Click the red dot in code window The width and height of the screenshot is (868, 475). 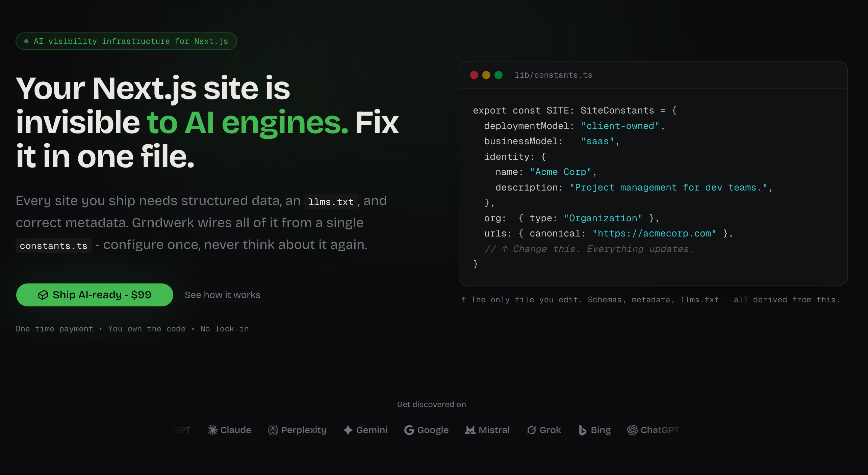pyautogui.click(x=474, y=75)
